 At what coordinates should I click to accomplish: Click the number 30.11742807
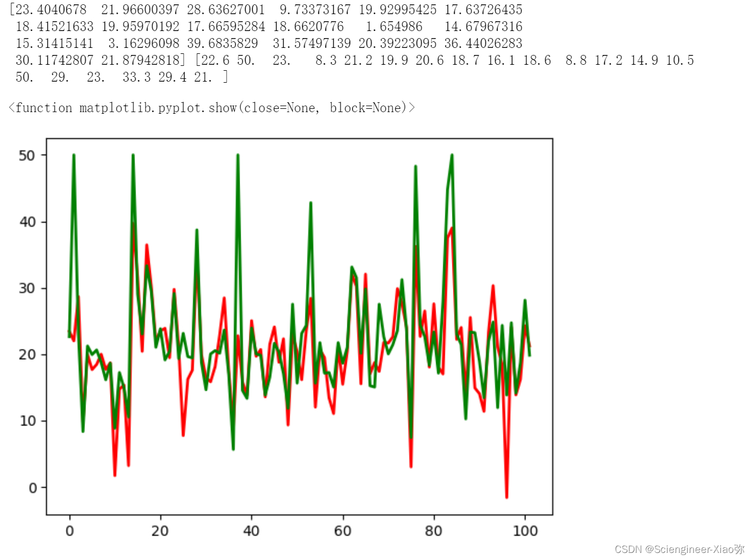(54, 60)
